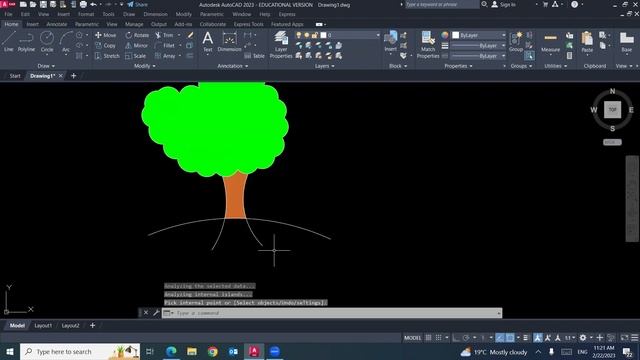Open the Annotate ribbon tab
Screen dimensions: 640x360
[57, 24]
